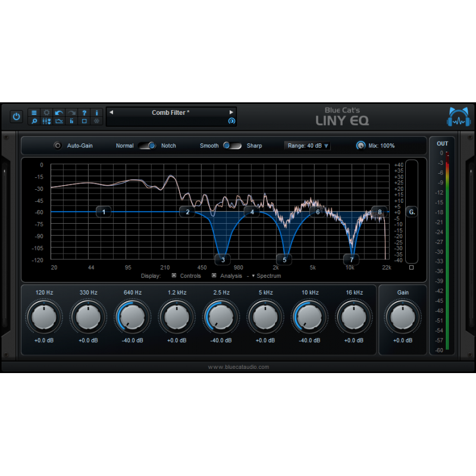This screenshot has height=476, width=476.
Task: Click the power bypass icon
Action: pyautogui.click(x=16, y=116)
